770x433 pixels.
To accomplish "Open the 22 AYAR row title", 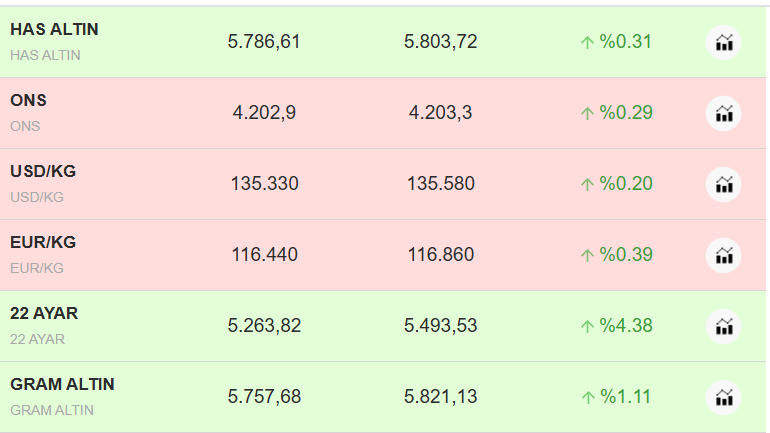I will click(44, 313).
